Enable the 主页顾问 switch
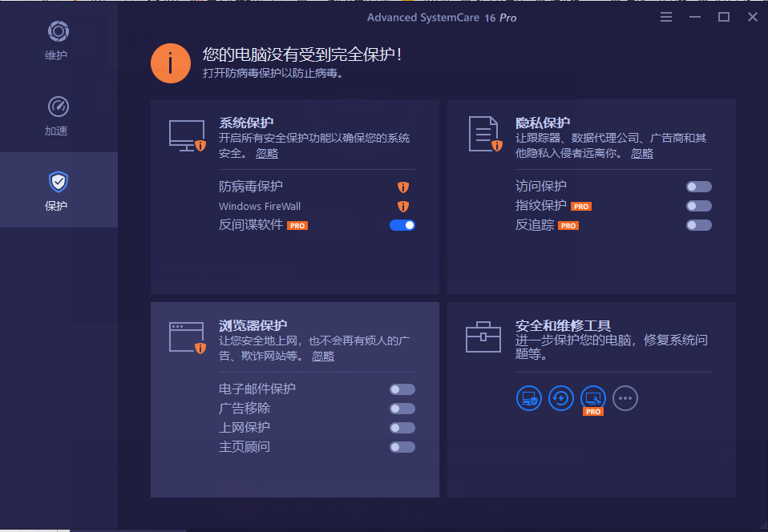This screenshot has width=768, height=532. click(x=402, y=446)
